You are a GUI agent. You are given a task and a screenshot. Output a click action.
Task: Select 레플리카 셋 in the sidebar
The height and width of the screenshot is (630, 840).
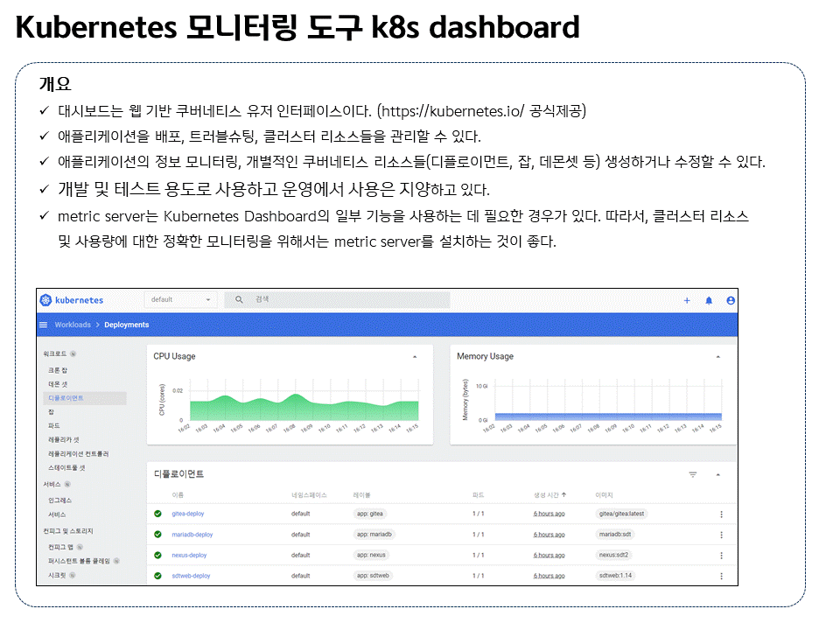(64, 440)
